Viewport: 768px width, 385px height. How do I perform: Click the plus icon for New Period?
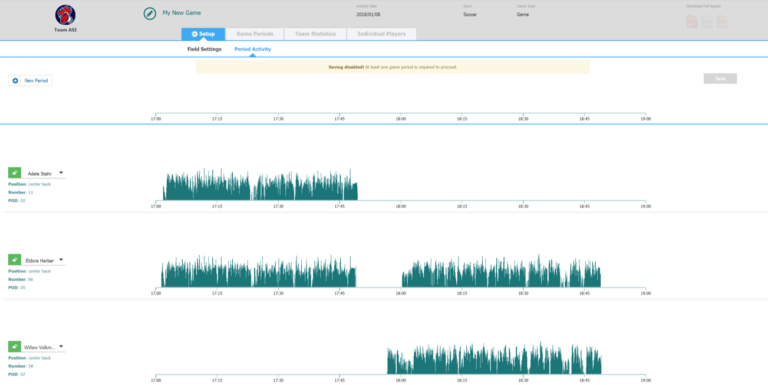[x=15, y=80]
